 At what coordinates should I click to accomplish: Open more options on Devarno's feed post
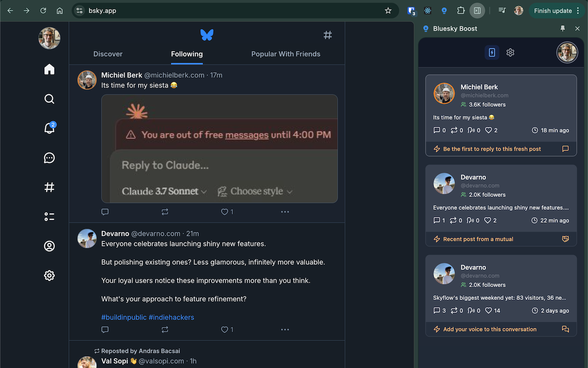pyautogui.click(x=285, y=330)
